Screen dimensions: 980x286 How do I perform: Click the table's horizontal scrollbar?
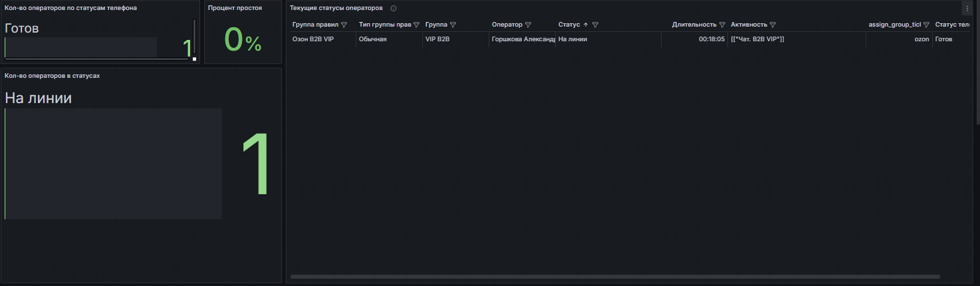[615, 276]
